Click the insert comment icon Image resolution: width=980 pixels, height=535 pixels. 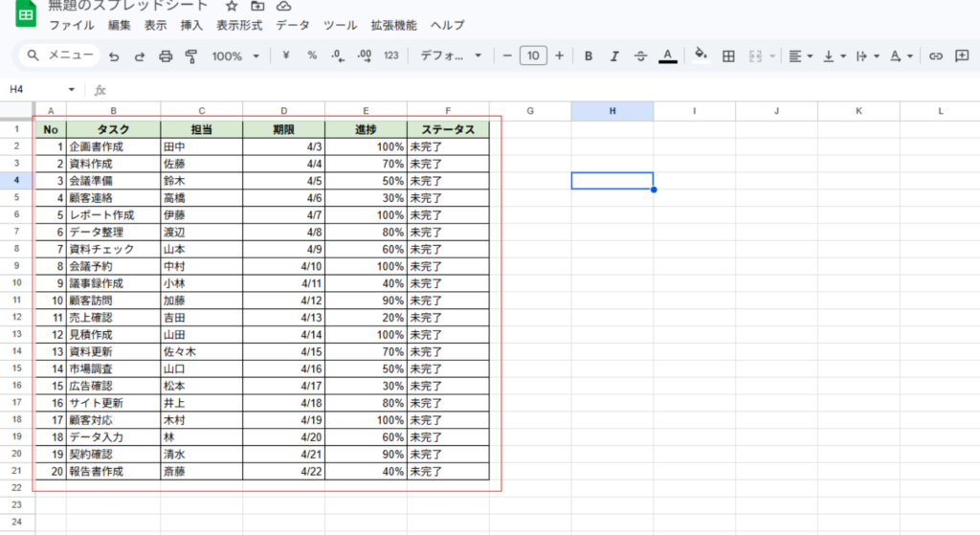click(x=962, y=56)
